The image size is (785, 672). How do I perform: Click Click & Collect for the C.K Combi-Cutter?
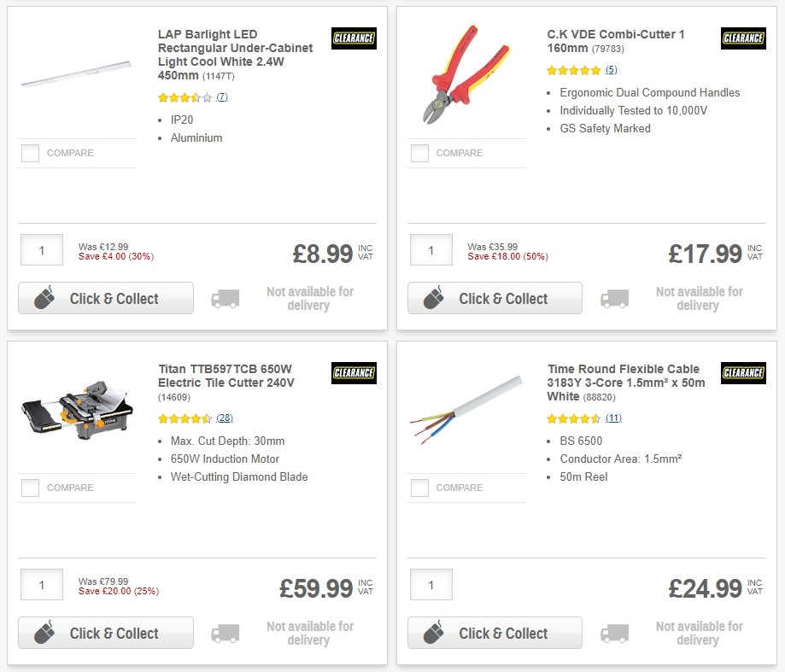click(495, 298)
